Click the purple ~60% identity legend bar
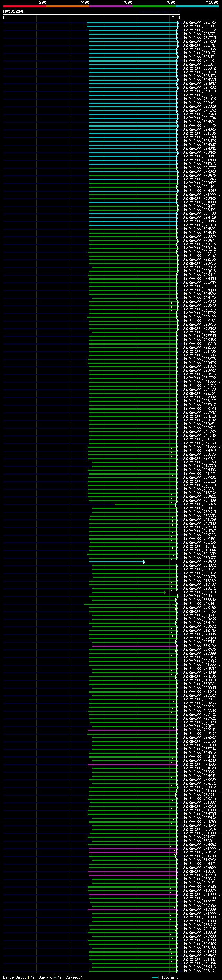Viewport: 222px width, 980px height. 111,6
